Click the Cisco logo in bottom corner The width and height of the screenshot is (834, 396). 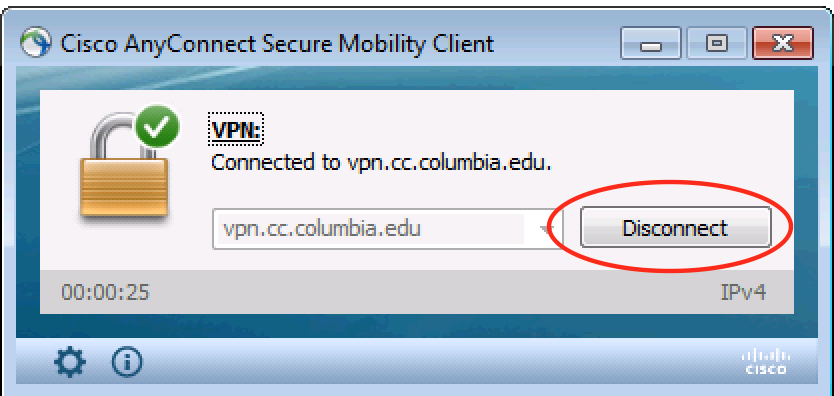tap(765, 361)
